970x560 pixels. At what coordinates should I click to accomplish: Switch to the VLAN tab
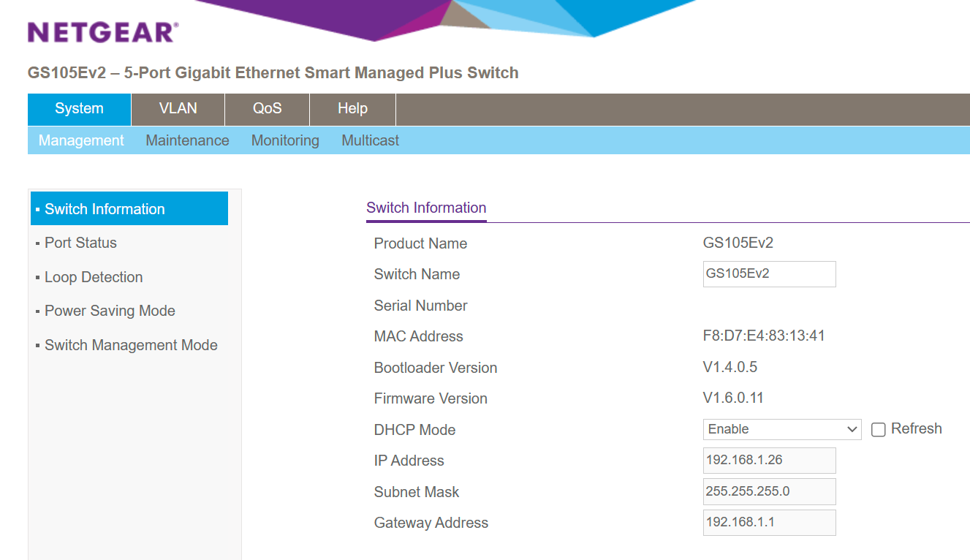coord(178,109)
